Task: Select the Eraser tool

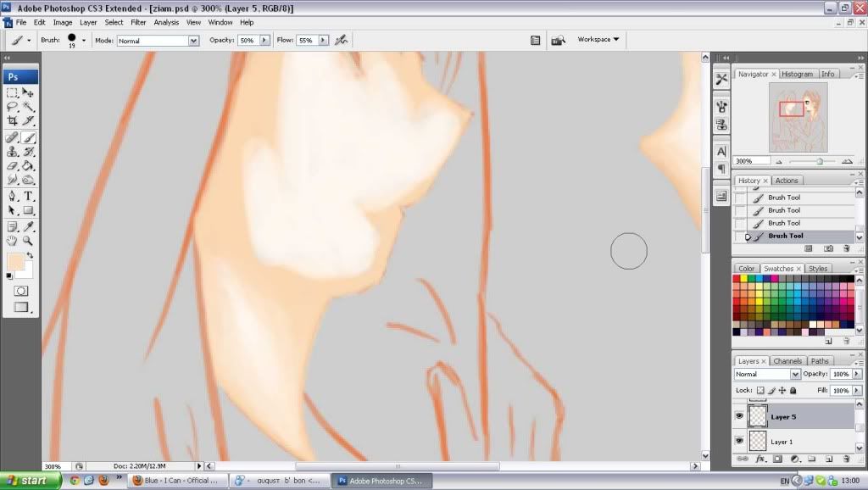Action: 12,165
